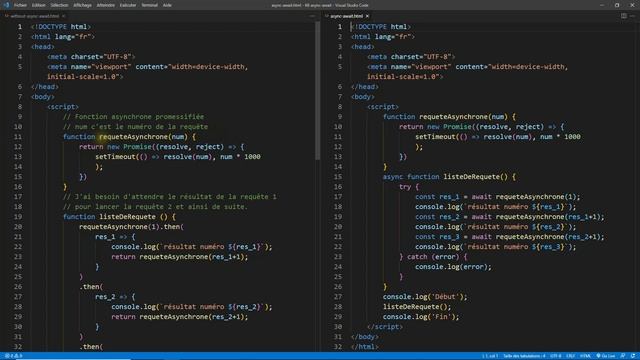Click 'const res_1 = await requeteAsynchrone(1);' line
Screen dimensions: 640x360
498,197
